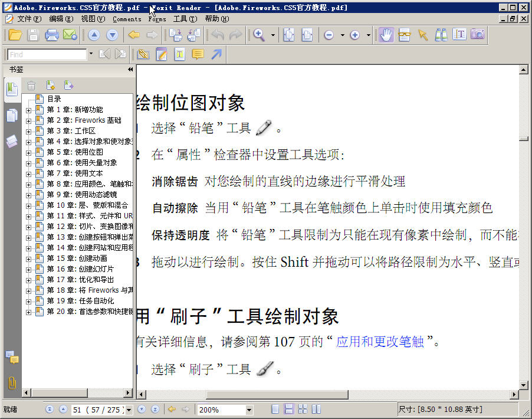Select the pencil annotation tool
This screenshot has width=532, height=419.
coord(162,54)
